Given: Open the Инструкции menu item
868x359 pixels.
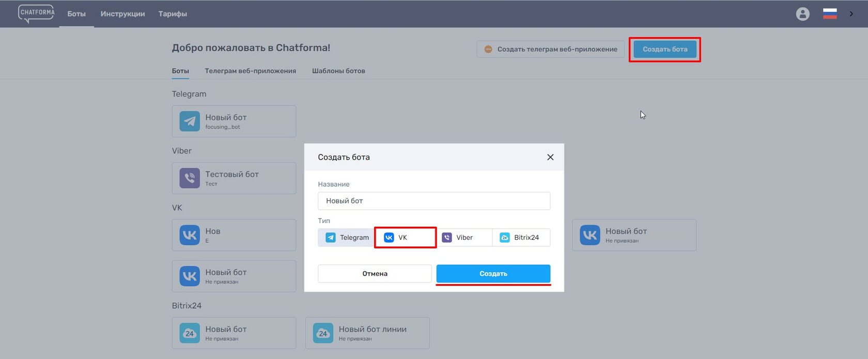Looking at the screenshot, I should click(122, 14).
